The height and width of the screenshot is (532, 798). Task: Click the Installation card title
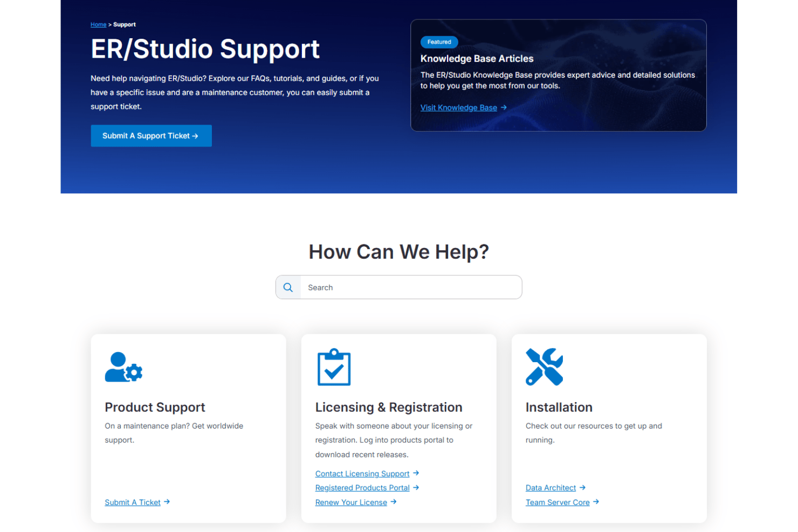coord(559,407)
